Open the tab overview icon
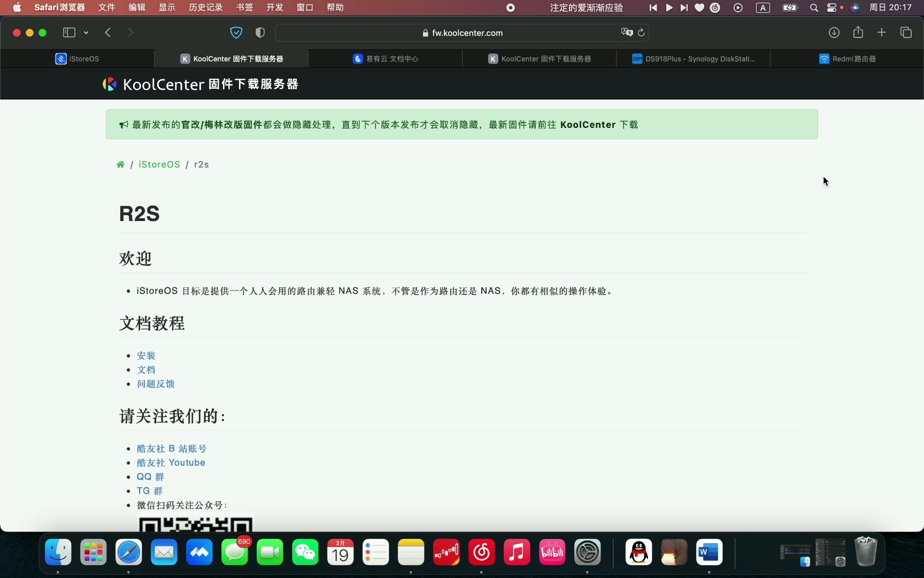924x578 pixels. 906,33
